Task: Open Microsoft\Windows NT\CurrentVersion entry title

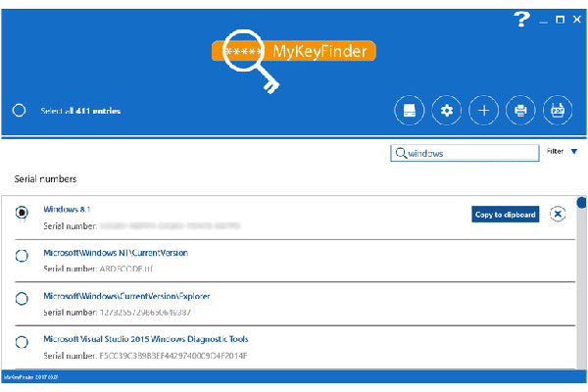Action: (x=116, y=253)
